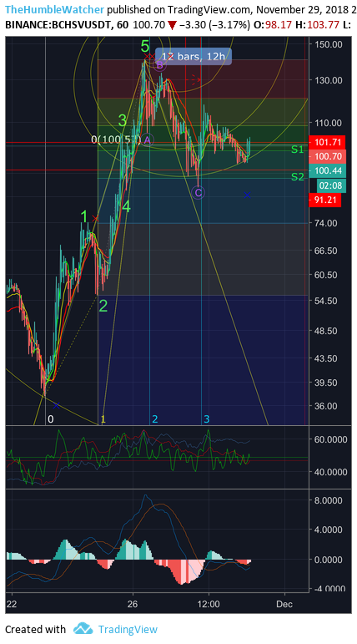Click the yellow time zone label 1
This screenshot has width=357, height=644.
coord(103,419)
